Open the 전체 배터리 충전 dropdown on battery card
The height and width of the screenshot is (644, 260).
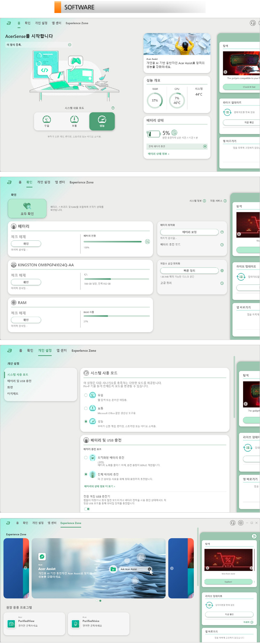[205, 146]
